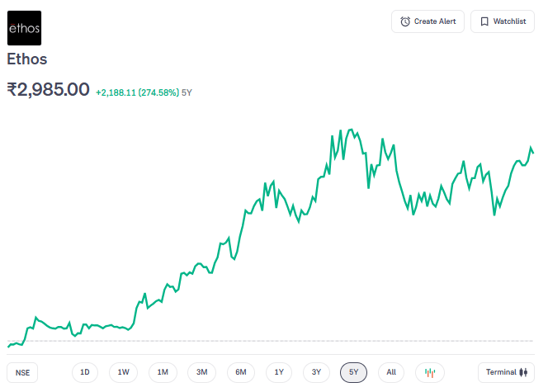Screen dimensions: 548x392
Task: Click the Ethos company logo
Action: pyautogui.click(x=24, y=28)
